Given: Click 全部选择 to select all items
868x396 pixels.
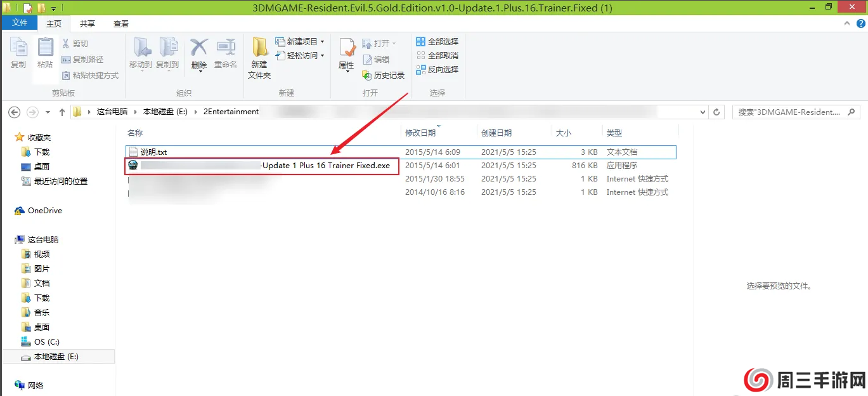Looking at the screenshot, I should [437, 41].
